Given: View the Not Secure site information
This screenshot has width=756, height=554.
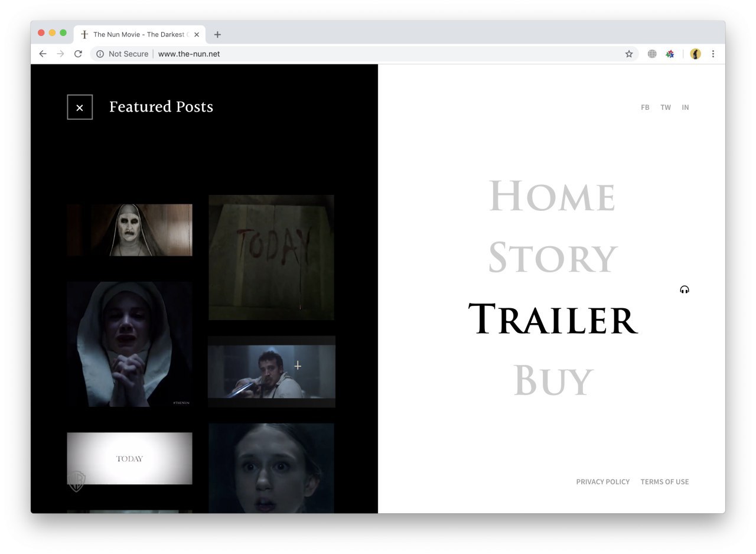Looking at the screenshot, I should click(122, 54).
